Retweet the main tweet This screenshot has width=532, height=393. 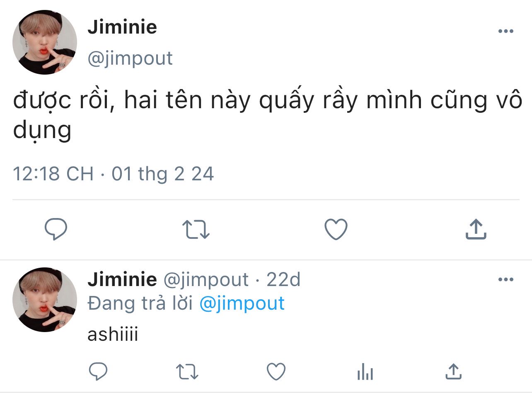[x=196, y=229]
